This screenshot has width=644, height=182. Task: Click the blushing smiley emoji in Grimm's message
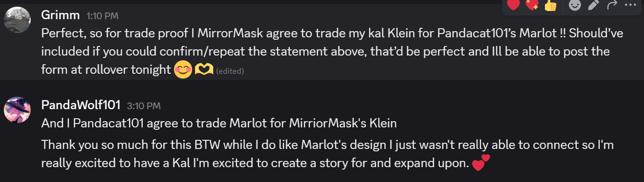tap(183, 70)
